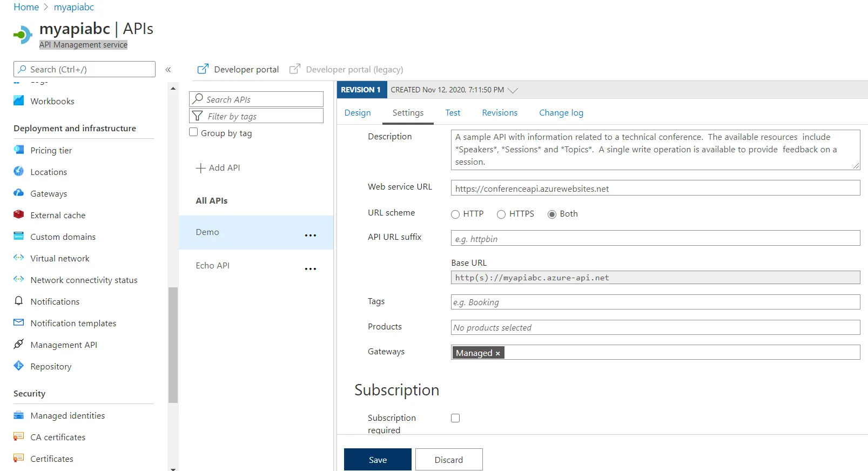
Task: Open the Echo API options ellipsis
Action: click(x=311, y=269)
